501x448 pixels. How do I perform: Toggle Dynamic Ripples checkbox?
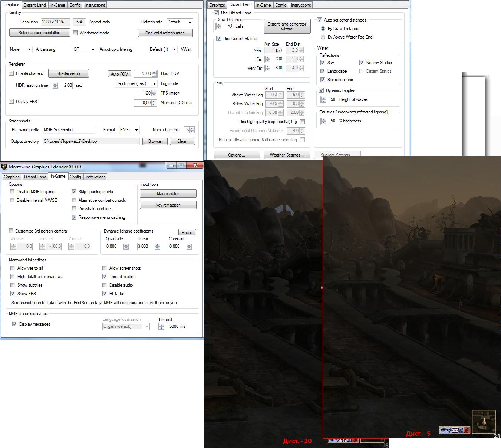(321, 90)
